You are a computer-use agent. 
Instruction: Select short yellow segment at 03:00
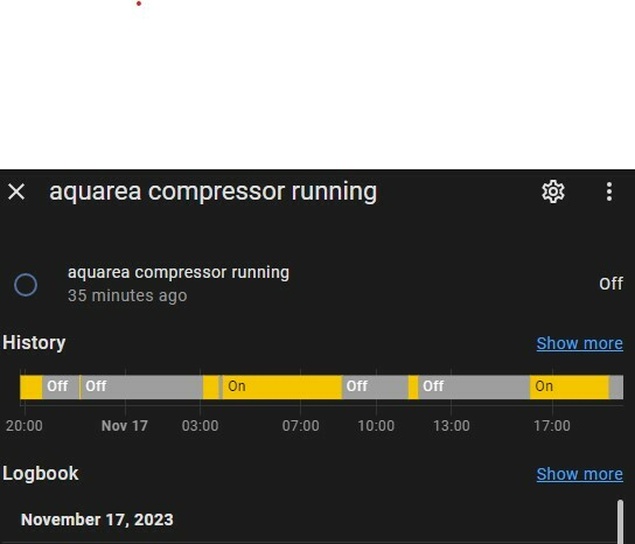coord(211,387)
